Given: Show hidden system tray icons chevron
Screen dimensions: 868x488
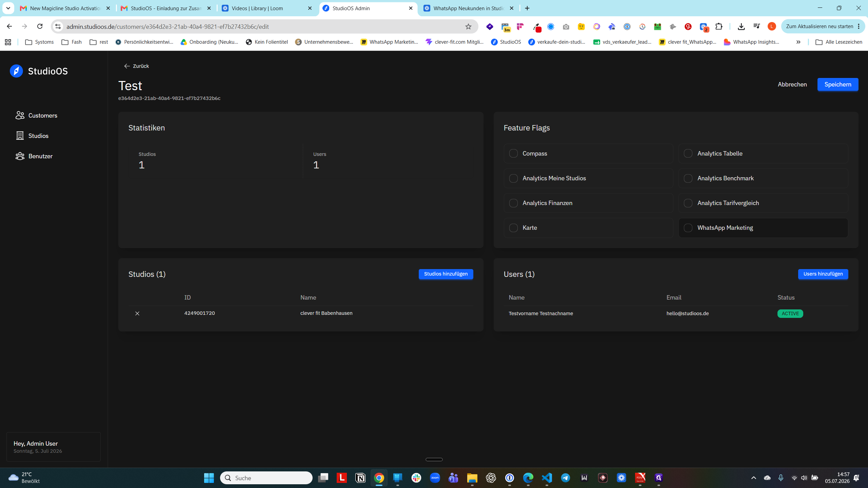Looking at the screenshot, I should coord(753,478).
